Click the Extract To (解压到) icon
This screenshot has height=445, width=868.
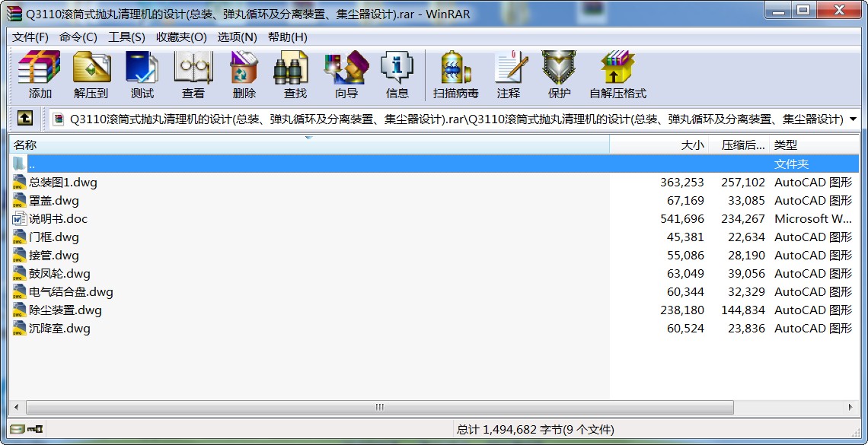click(91, 75)
